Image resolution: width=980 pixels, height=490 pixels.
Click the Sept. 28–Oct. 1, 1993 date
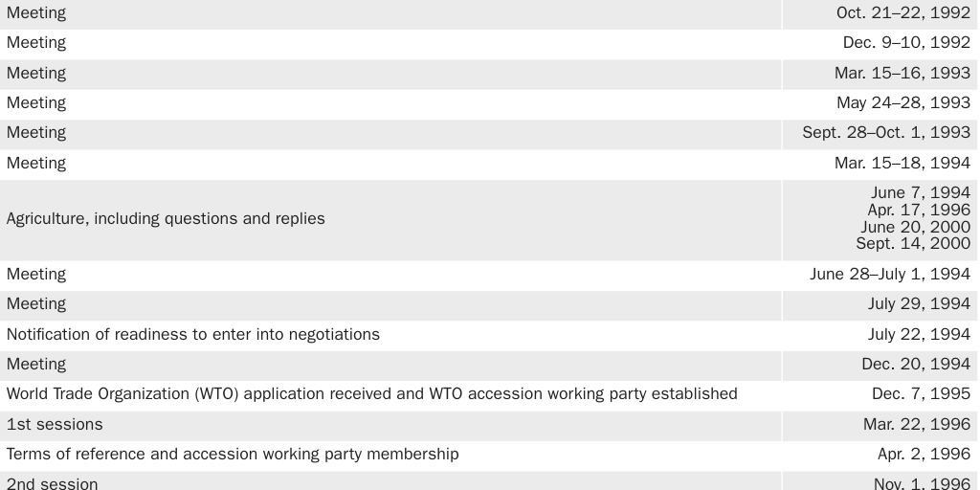[x=886, y=132]
